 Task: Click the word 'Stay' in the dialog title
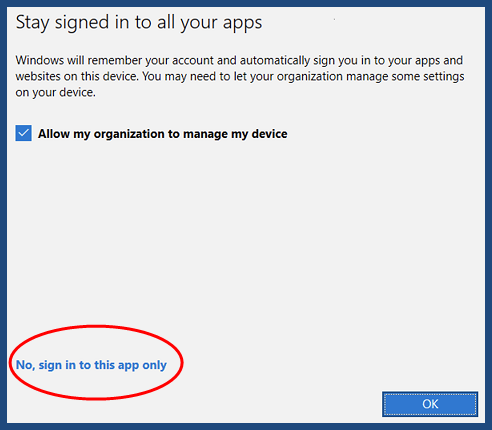[32, 23]
